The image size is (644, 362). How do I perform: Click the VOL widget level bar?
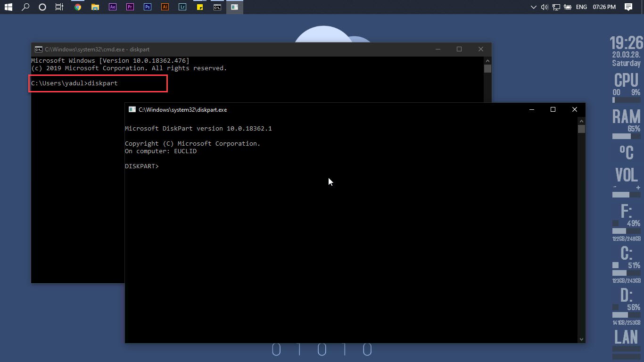tap(626, 195)
